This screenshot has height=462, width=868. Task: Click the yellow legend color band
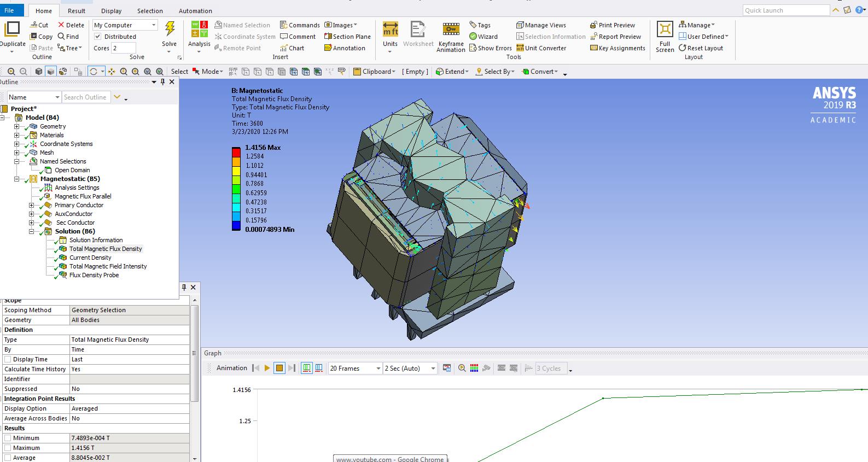coord(236,170)
